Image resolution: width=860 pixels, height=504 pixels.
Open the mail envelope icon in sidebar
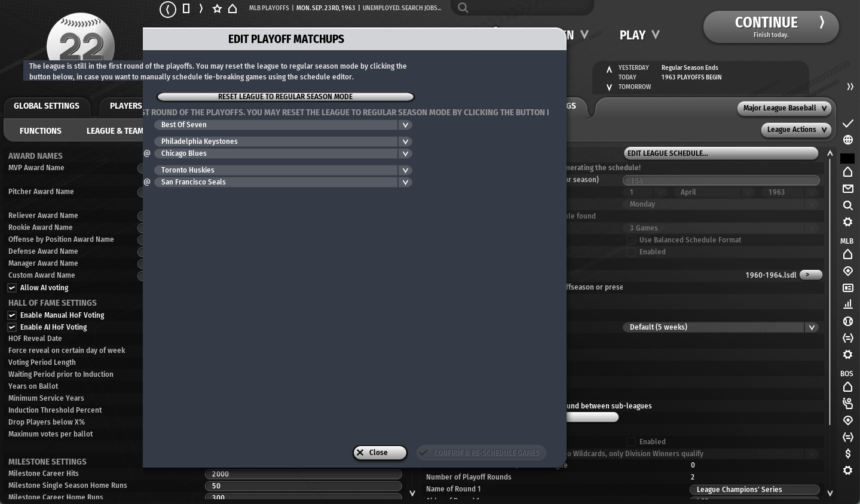tap(847, 189)
